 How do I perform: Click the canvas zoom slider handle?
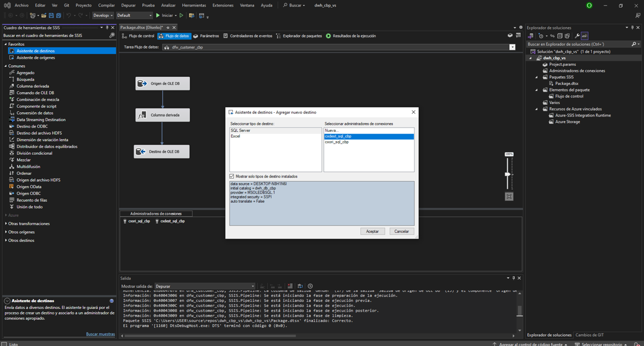pos(508,174)
